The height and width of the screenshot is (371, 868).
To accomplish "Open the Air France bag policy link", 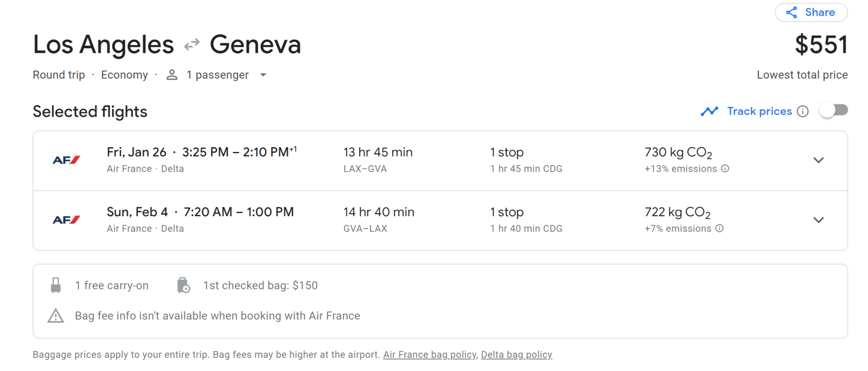I will point(430,355).
